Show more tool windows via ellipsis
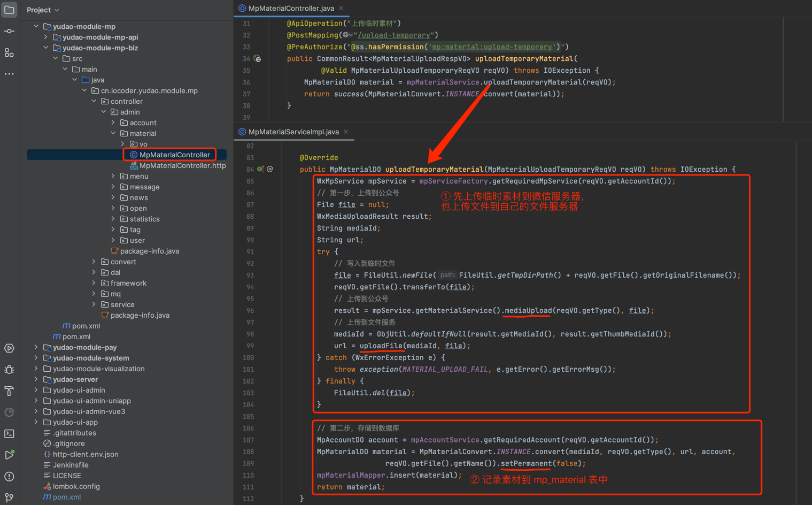Screen dimensions: 812x505 pos(9,74)
